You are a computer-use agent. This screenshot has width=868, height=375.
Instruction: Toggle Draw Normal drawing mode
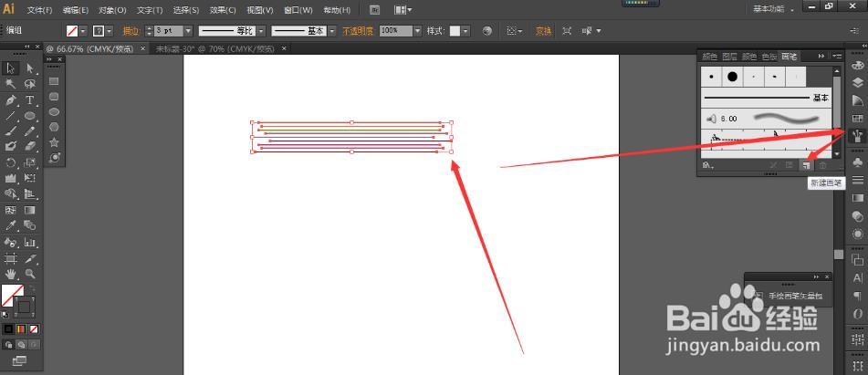pyautogui.click(x=8, y=345)
